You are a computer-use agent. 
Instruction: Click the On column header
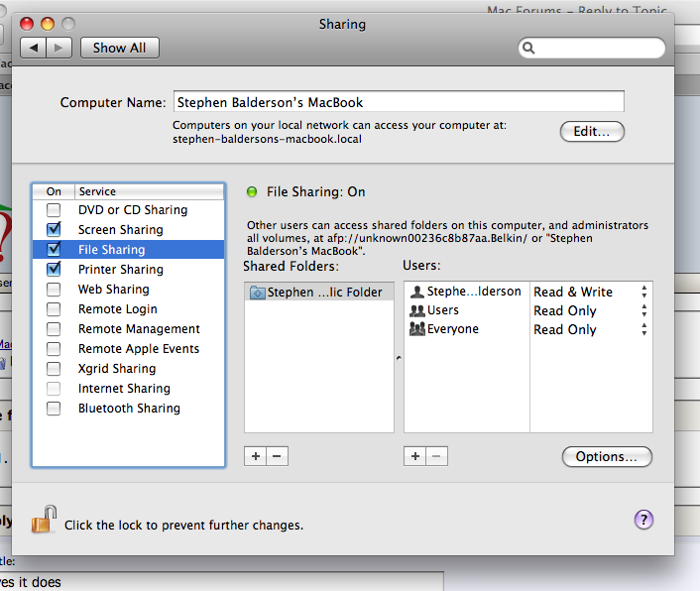click(54, 191)
